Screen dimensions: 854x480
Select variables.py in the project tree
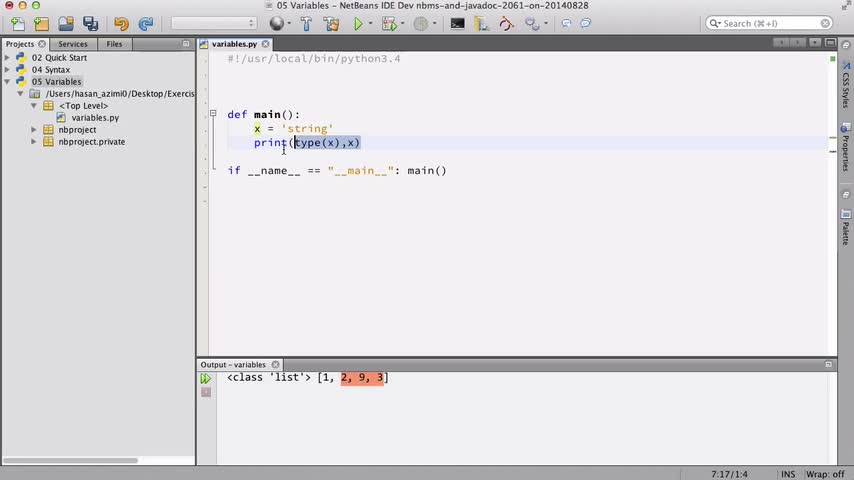pos(95,118)
